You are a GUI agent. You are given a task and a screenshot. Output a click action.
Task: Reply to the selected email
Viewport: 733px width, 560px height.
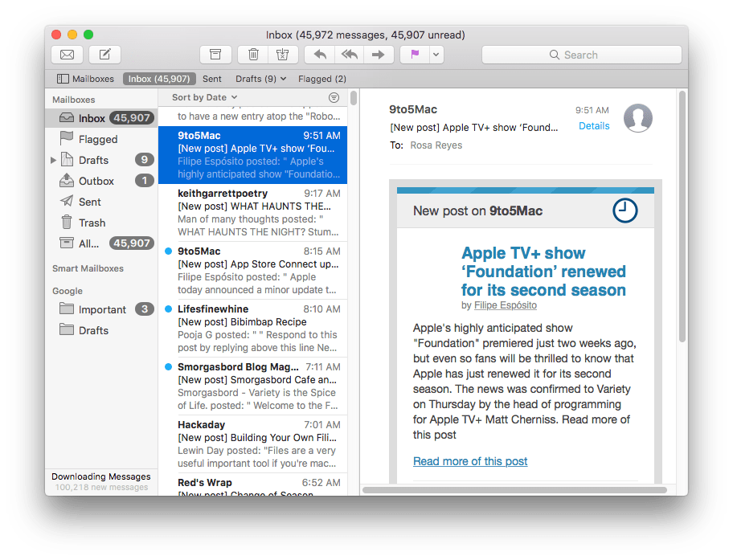(x=320, y=55)
